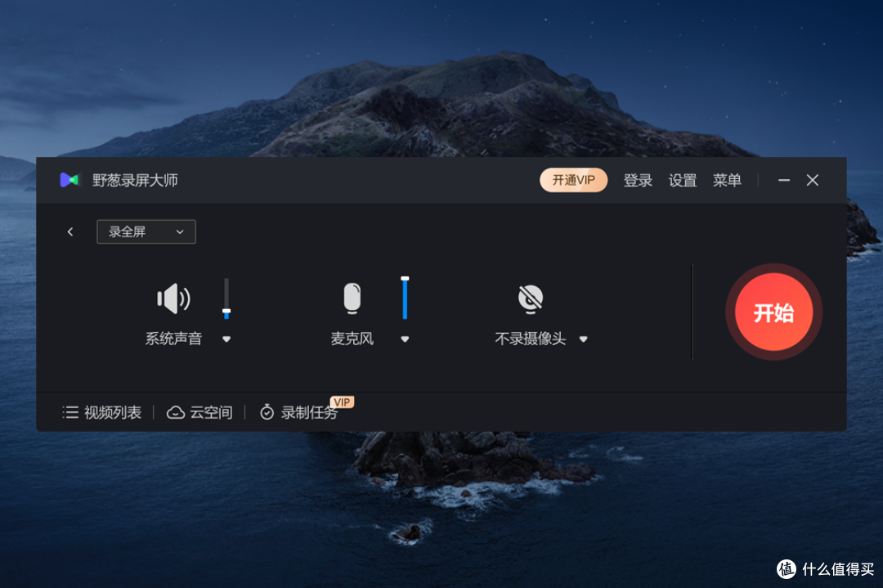This screenshot has height=588, width=883.
Task: Go back with the left chevron arrow
Action: pos(70,231)
